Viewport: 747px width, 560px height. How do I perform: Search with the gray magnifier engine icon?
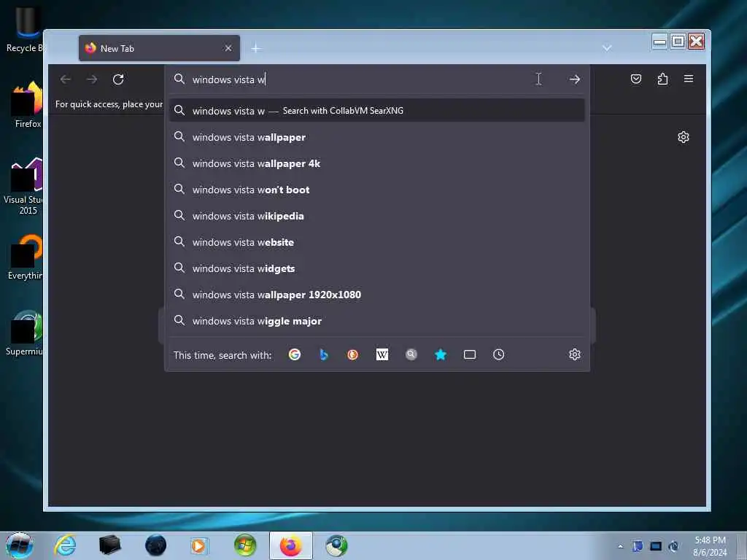411,354
